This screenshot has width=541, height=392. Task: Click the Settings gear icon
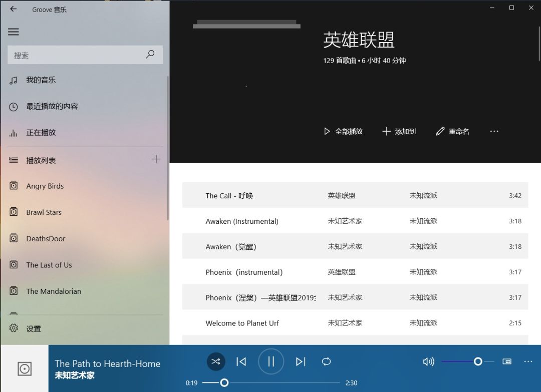[x=14, y=328]
